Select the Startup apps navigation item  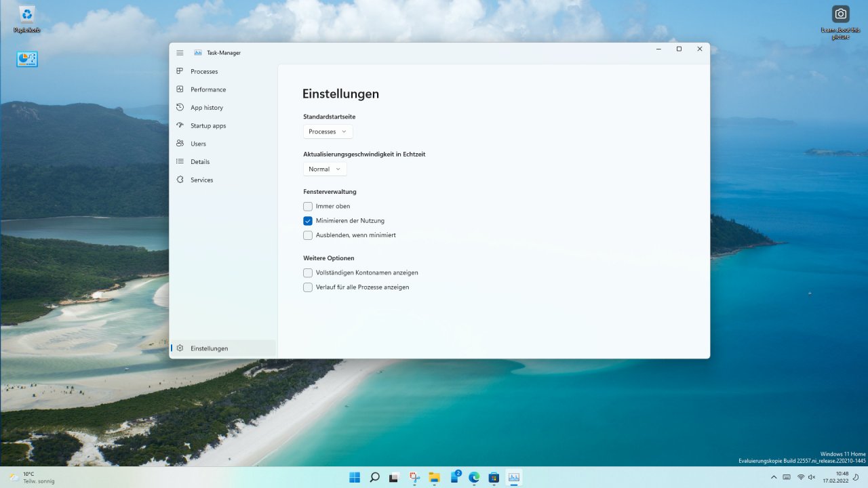tap(223, 125)
